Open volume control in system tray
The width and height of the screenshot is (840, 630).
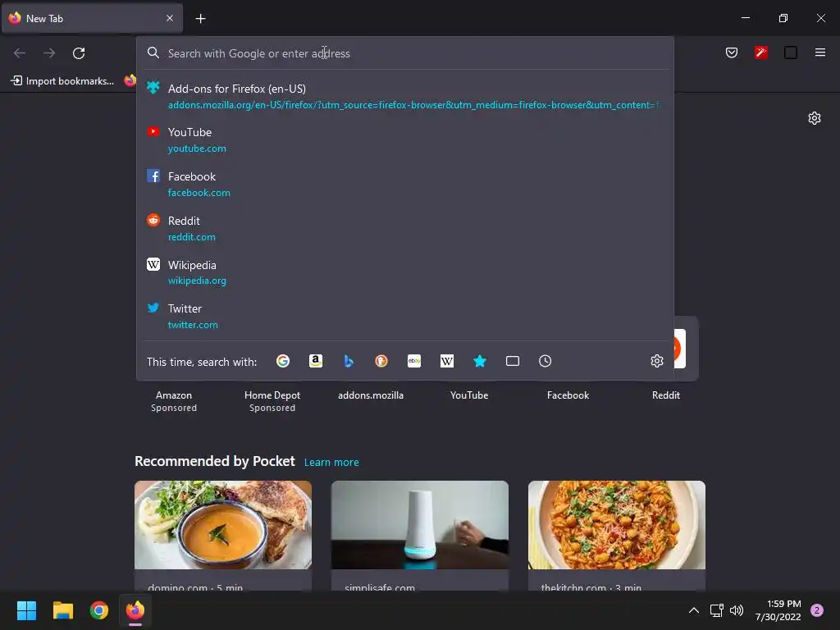click(737, 610)
